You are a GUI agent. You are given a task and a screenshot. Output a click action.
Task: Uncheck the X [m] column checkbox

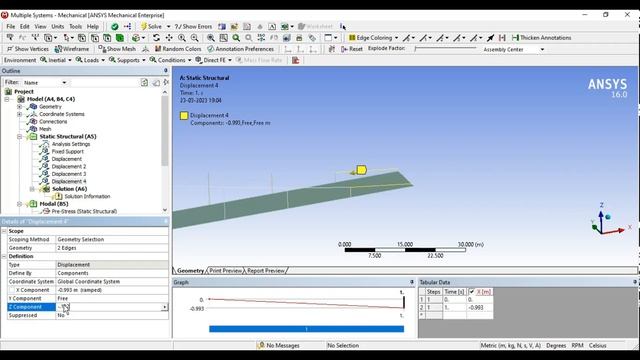click(472, 291)
